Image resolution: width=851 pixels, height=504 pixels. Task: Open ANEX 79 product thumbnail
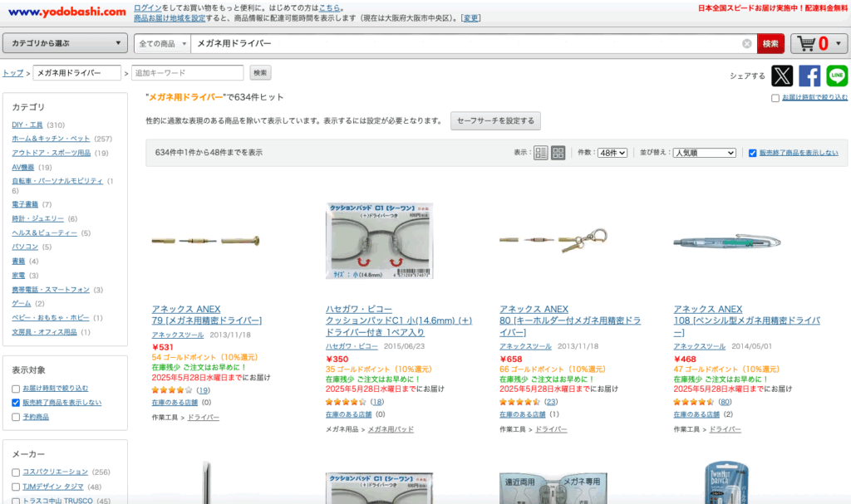(206, 240)
